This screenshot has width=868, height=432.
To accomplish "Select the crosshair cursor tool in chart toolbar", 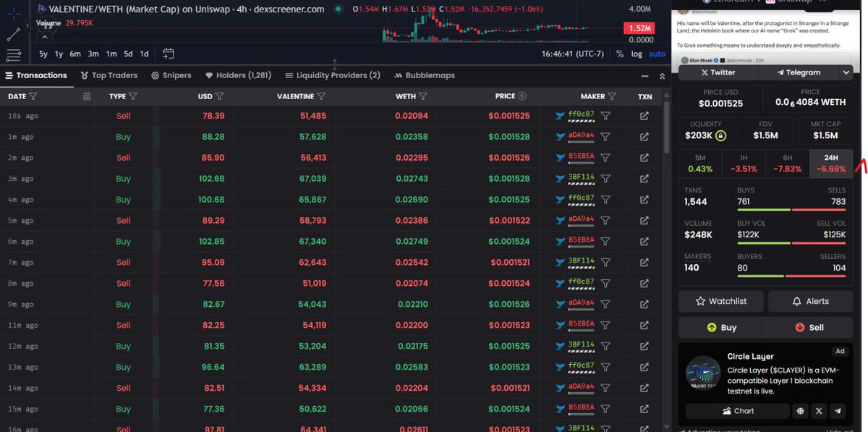I will (13, 13).
